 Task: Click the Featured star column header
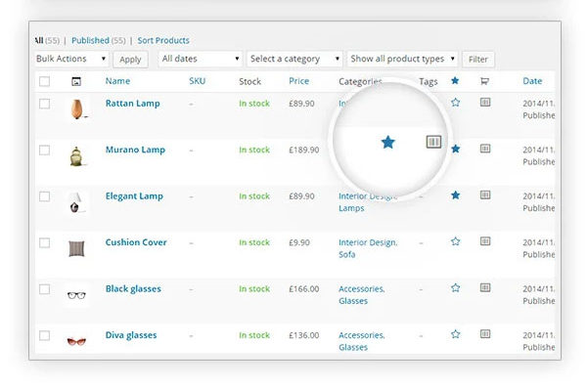[455, 80]
